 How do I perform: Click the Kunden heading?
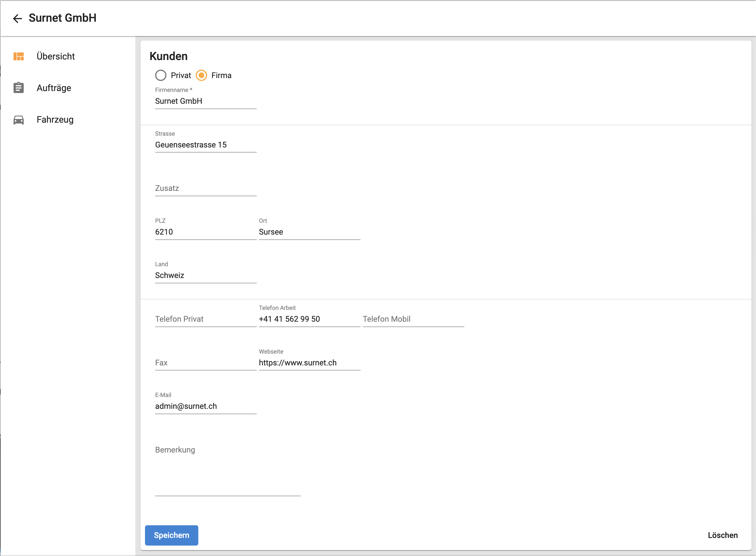pos(168,56)
